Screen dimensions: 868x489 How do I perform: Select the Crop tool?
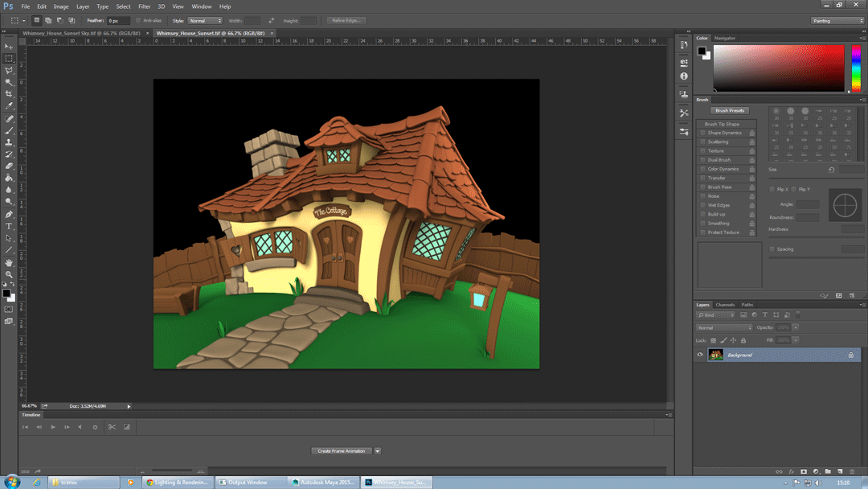[x=9, y=93]
